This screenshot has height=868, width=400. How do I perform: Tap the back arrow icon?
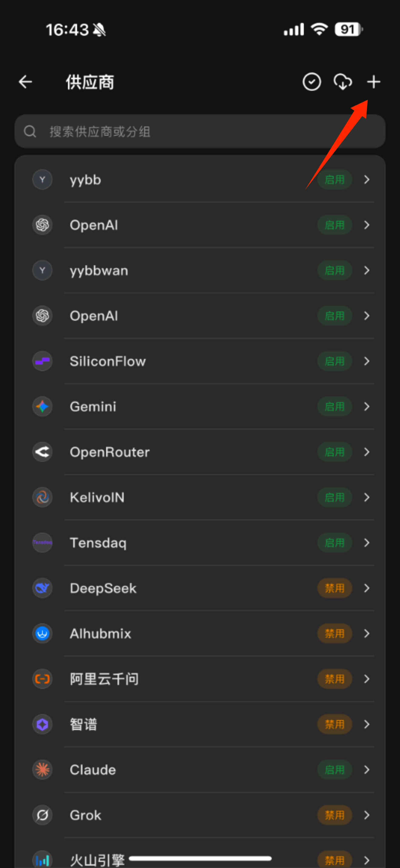click(x=25, y=82)
